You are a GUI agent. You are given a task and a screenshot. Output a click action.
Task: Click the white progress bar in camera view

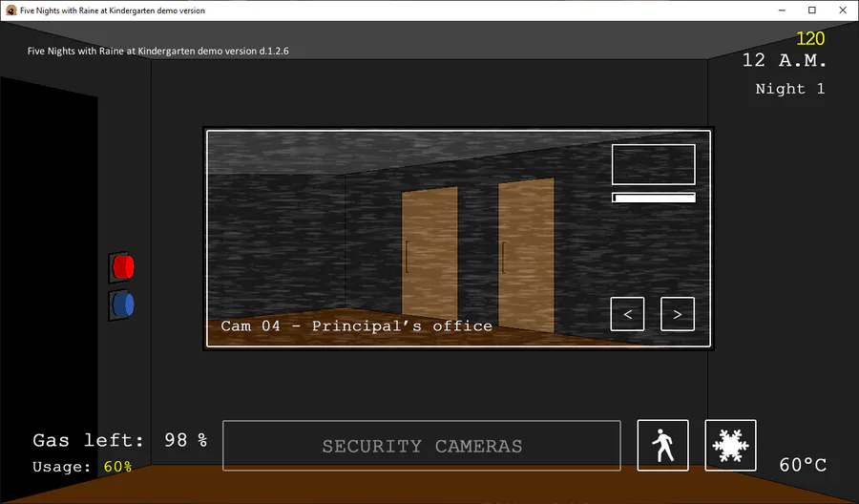(x=654, y=198)
